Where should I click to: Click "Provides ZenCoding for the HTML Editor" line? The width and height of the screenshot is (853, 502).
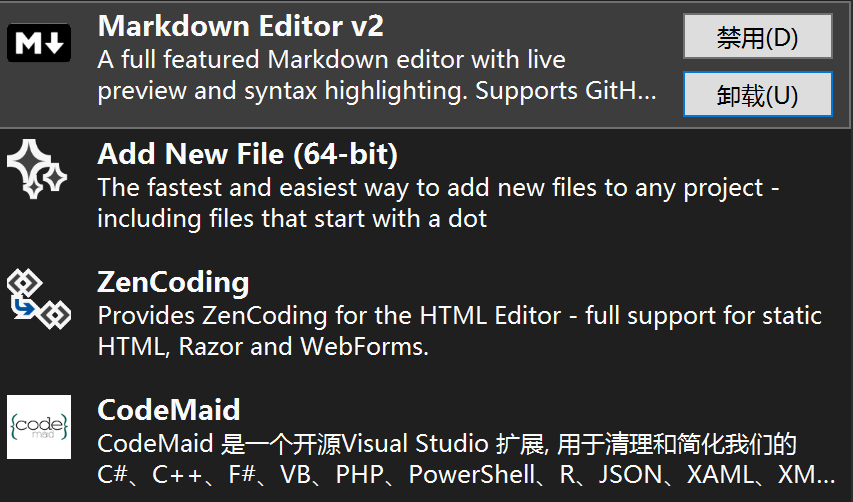click(459, 315)
